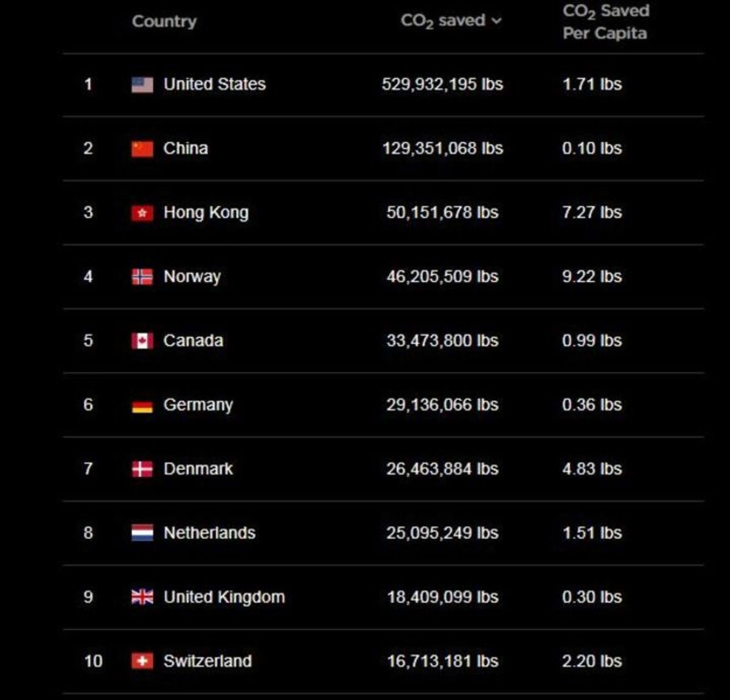This screenshot has width=730, height=700.
Task: Sort by the Country column header
Action: coord(164,21)
